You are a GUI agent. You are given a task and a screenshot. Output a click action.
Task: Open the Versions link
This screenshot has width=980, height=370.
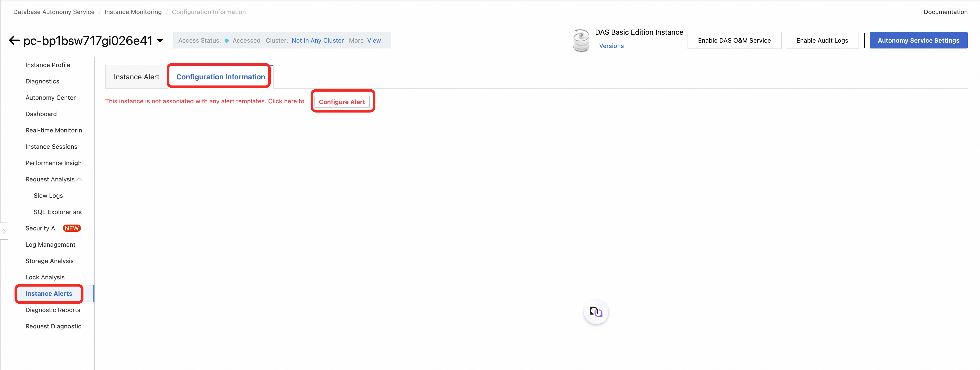(x=611, y=46)
